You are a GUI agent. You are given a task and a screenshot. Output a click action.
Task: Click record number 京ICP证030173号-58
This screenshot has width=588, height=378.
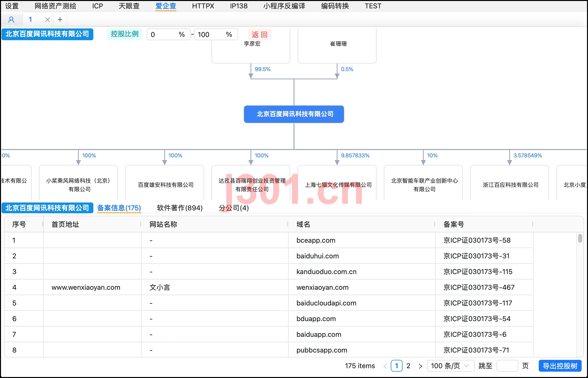(477, 240)
